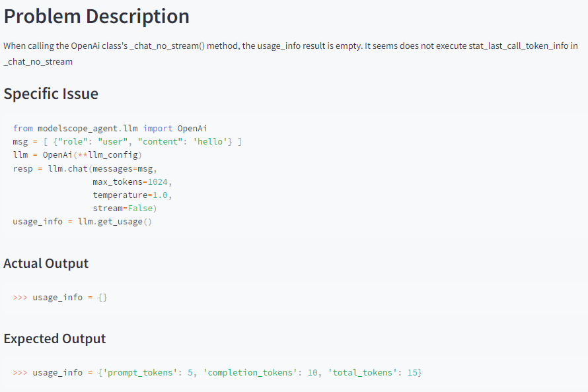Click the llm = OpenAi(**llm_config) line

[x=77, y=155]
